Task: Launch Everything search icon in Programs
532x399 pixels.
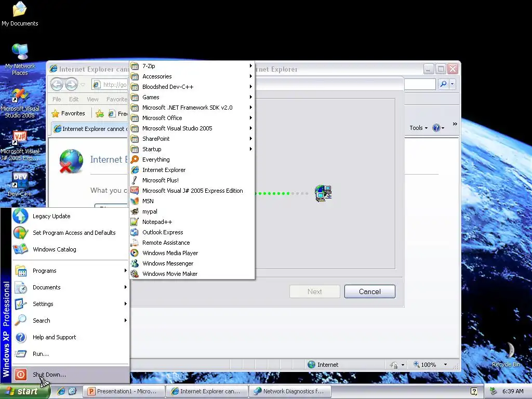Action: coord(135,159)
